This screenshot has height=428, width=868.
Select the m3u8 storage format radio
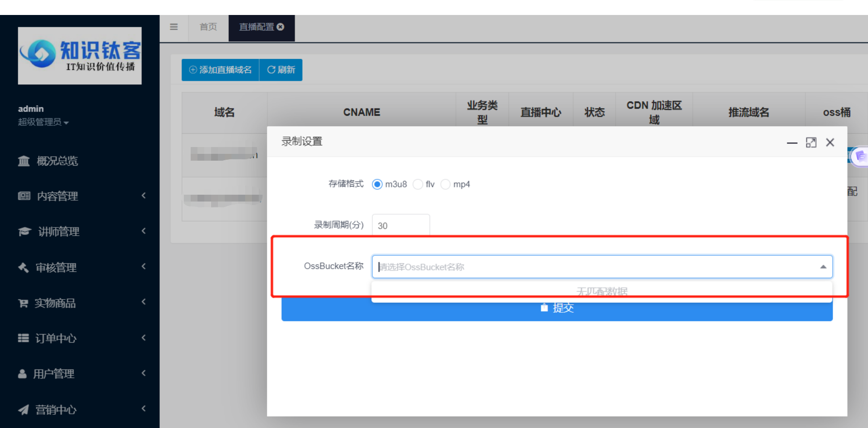(377, 184)
